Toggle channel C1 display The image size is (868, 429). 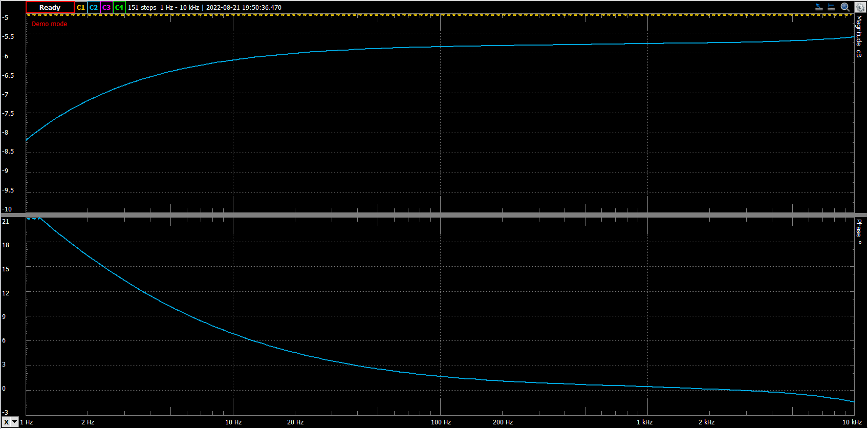81,8
